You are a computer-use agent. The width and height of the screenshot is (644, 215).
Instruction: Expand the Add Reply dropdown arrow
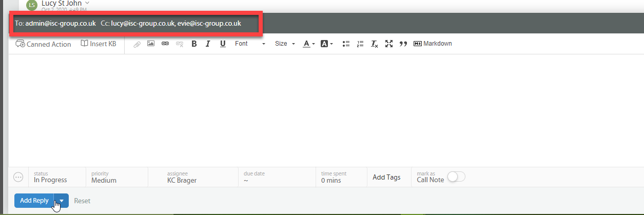62,201
